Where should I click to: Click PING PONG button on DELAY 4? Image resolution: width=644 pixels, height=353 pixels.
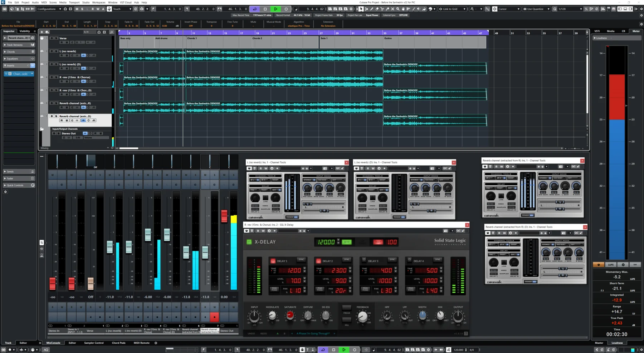pyautogui.click(x=411, y=289)
